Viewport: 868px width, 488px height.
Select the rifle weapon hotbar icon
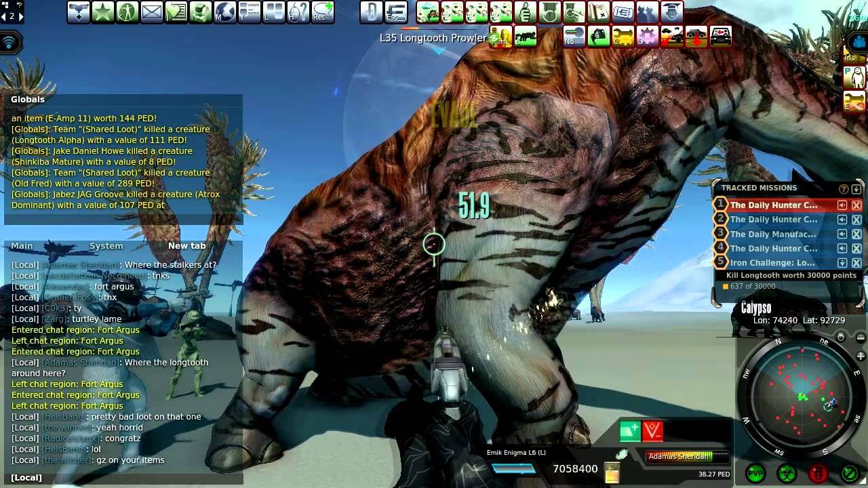coord(526,36)
